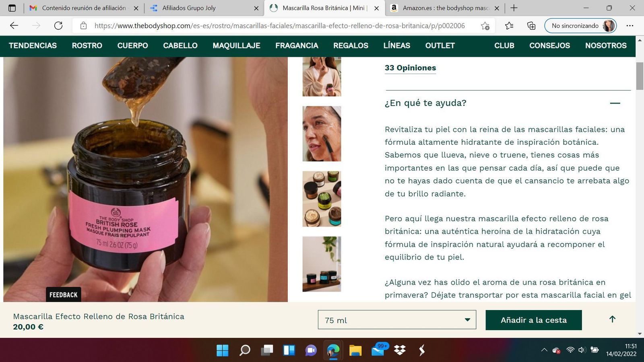This screenshot has height=362, width=644.
Task: Open the 75 ml size dropdown
Action: pyautogui.click(x=396, y=319)
